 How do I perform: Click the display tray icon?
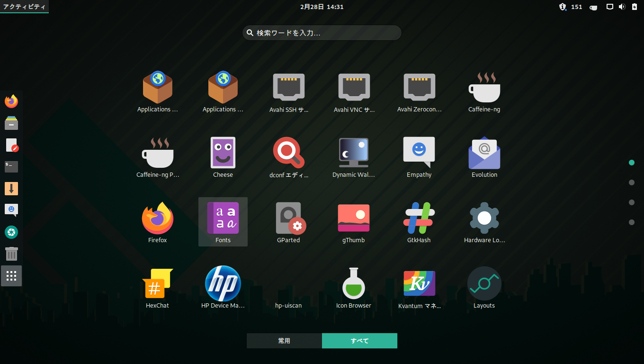pyautogui.click(x=610, y=7)
